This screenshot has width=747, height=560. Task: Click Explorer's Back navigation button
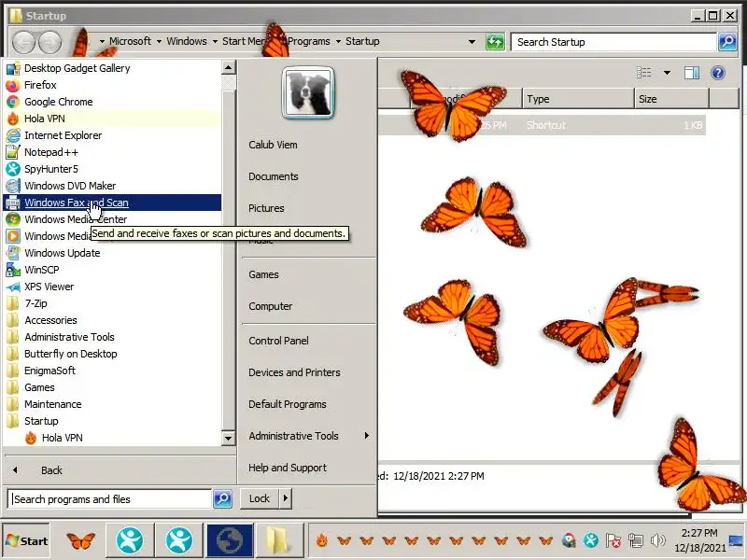point(23,42)
